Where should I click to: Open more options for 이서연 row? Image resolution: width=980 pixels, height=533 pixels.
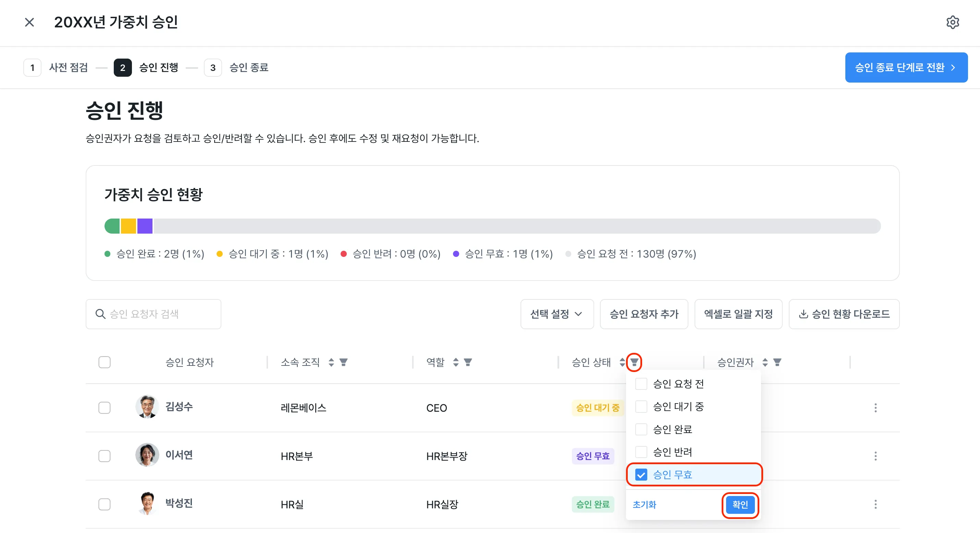click(x=875, y=456)
